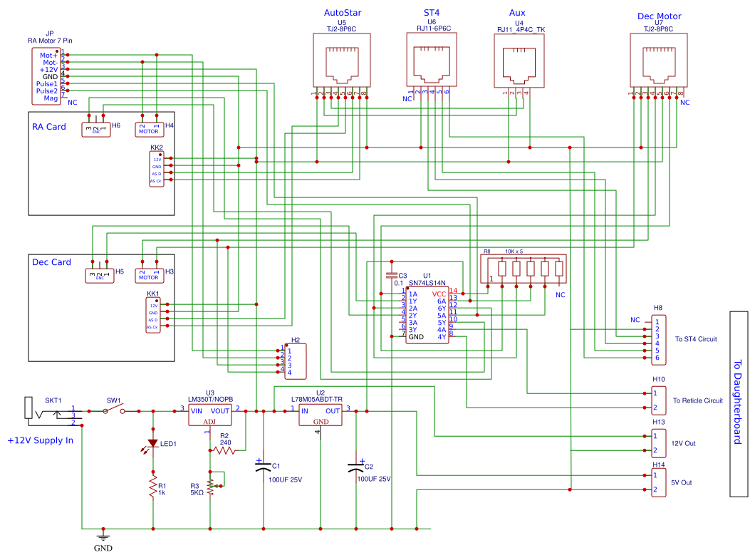The width and height of the screenshot is (755, 560).
Task: Click the "RJ11-6P6C" part label
Action: click(433, 28)
